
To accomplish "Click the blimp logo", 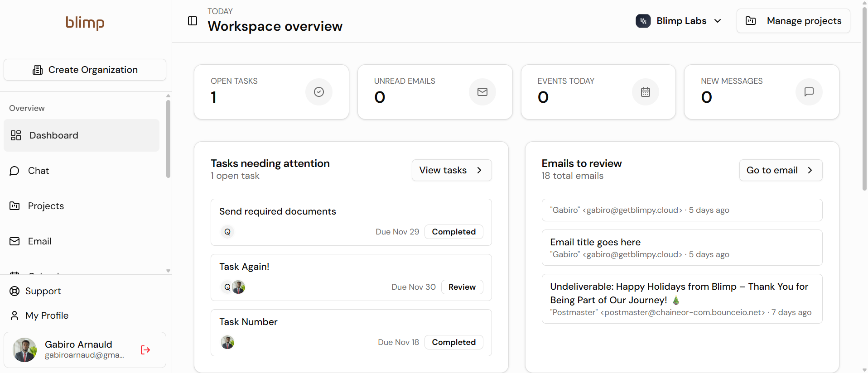I will [85, 23].
